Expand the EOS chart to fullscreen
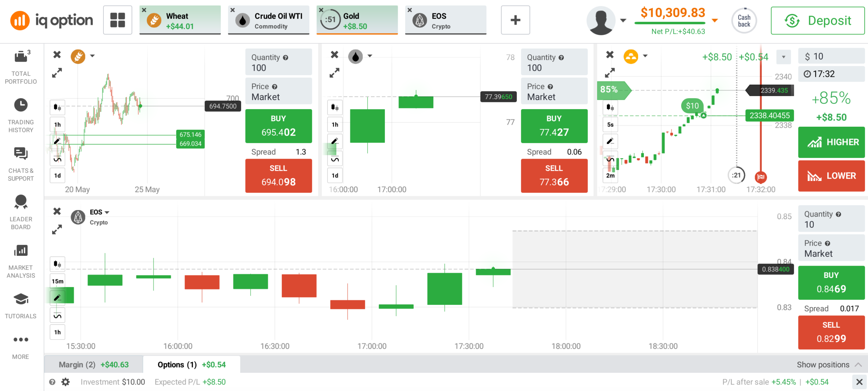Viewport: 868px width, 391px height. pyautogui.click(x=57, y=229)
